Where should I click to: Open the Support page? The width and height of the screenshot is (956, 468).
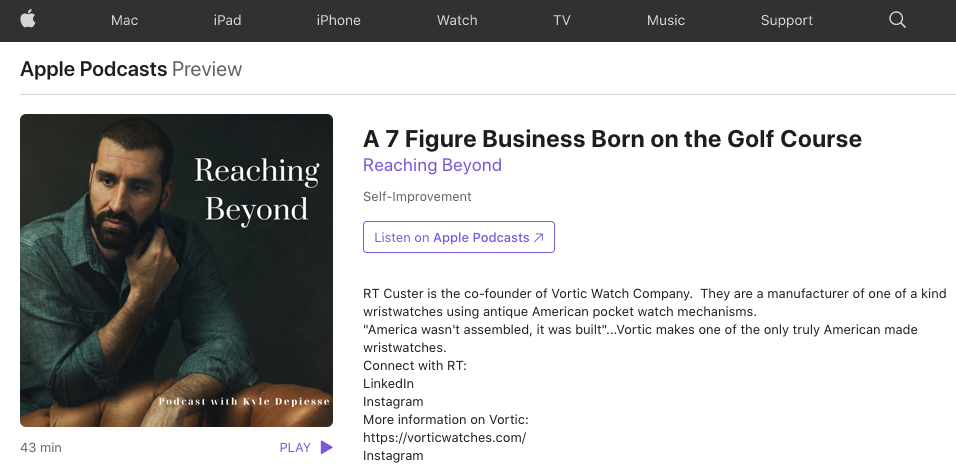click(x=787, y=20)
